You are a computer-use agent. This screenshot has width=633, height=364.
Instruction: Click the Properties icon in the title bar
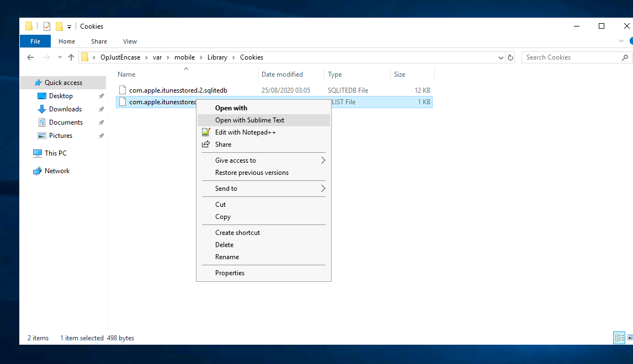pyautogui.click(x=47, y=26)
